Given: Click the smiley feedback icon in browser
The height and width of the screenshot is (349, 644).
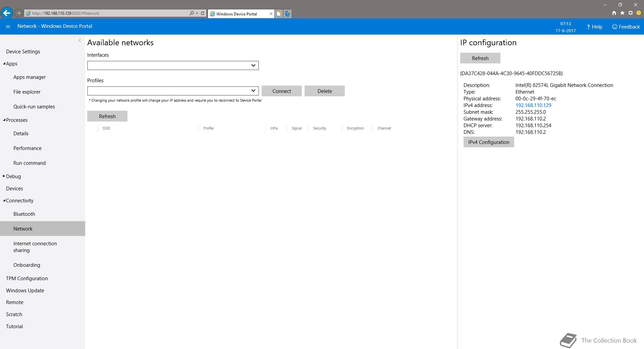Looking at the screenshot, I should pos(639,13).
